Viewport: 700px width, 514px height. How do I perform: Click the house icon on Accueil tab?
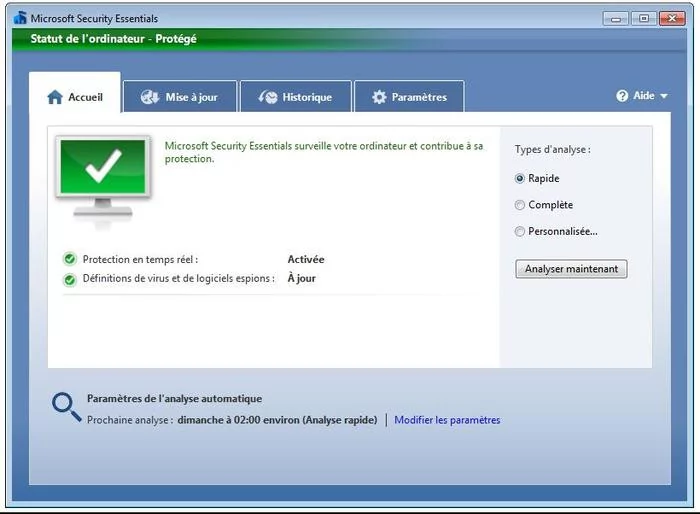click(x=55, y=97)
